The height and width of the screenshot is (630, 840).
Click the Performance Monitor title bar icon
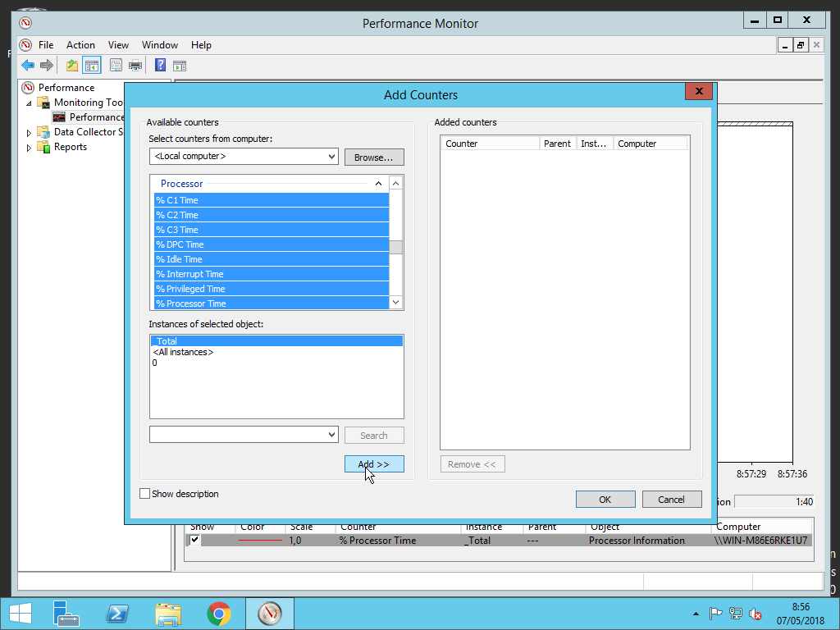25,23
